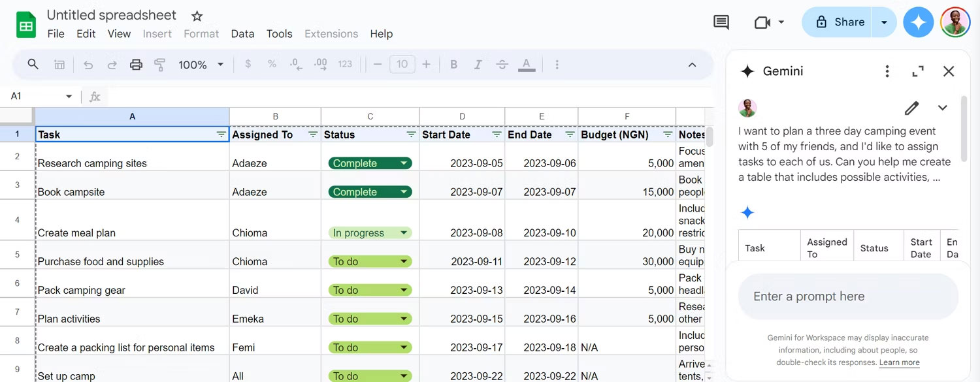Viewport: 980px width, 382px height.
Task: Open the zoom level 100% dropdown
Action: click(201, 65)
